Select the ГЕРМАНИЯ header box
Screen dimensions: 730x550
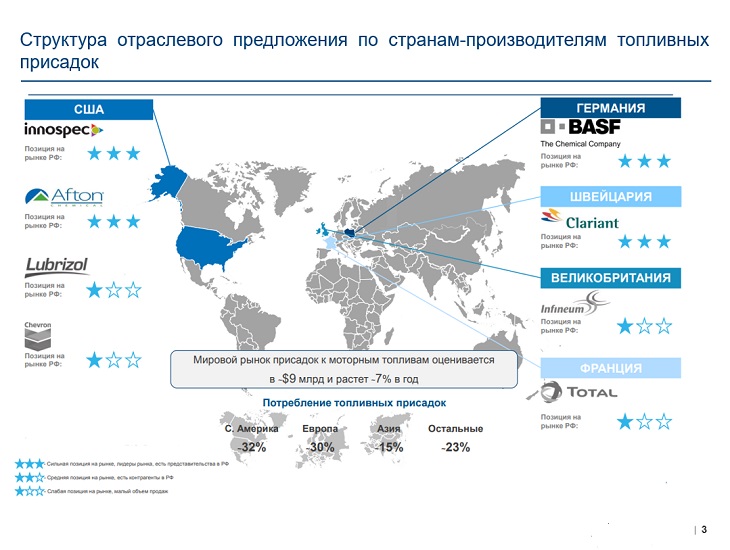coord(610,108)
